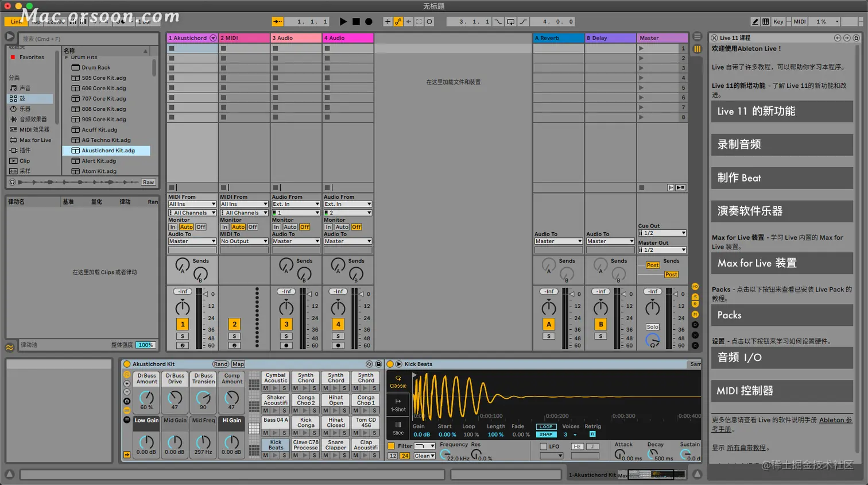This screenshot has width=868, height=485.
Task: Toggle Draw Mode pencil icon
Action: (x=756, y=21)
